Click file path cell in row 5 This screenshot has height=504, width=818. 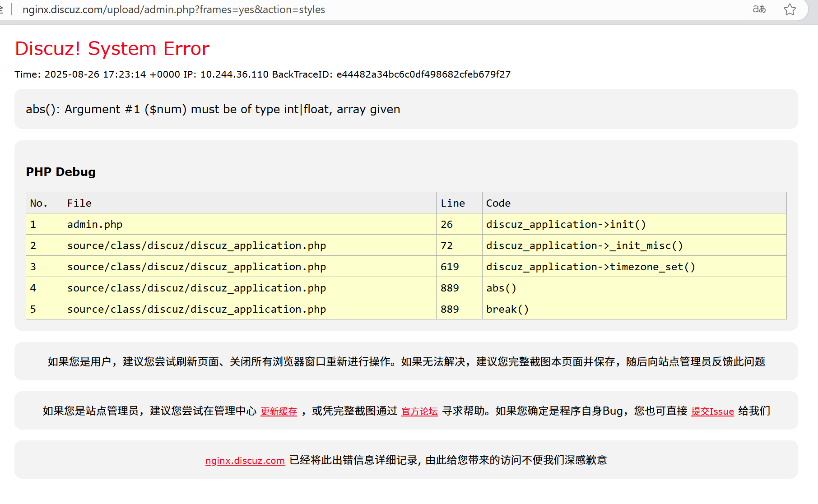250,309
